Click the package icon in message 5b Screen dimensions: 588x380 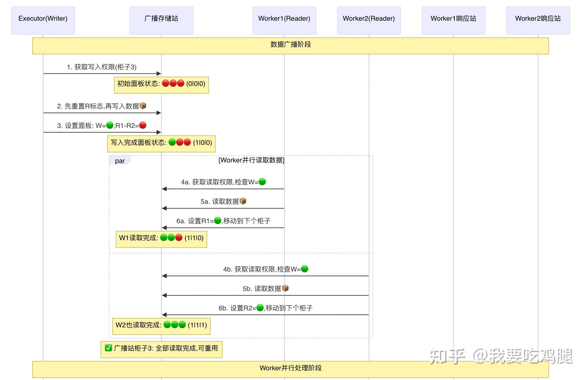(x=285, y=288)
